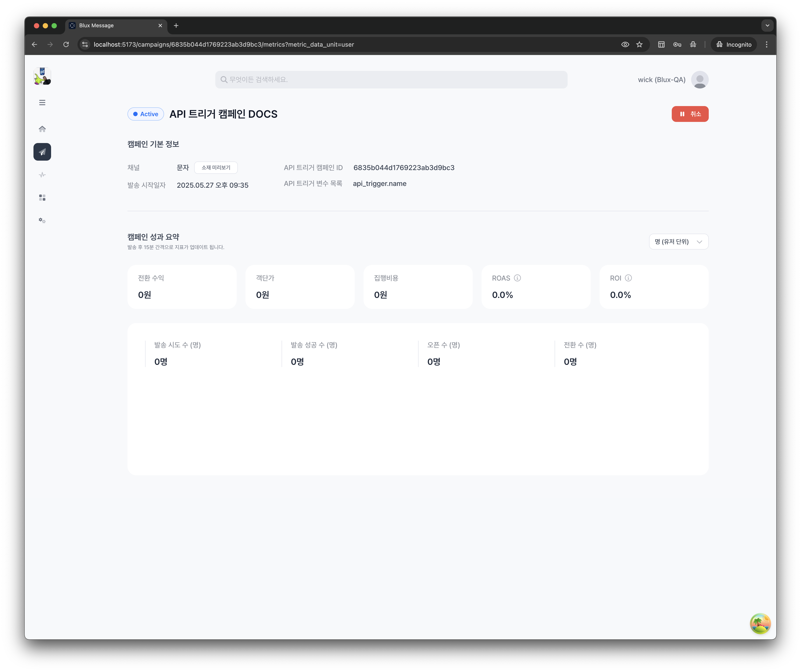Click the API 트리거 캠페인 DOCS title
Viewport: 801px width, 672px height.
point(223,114)
